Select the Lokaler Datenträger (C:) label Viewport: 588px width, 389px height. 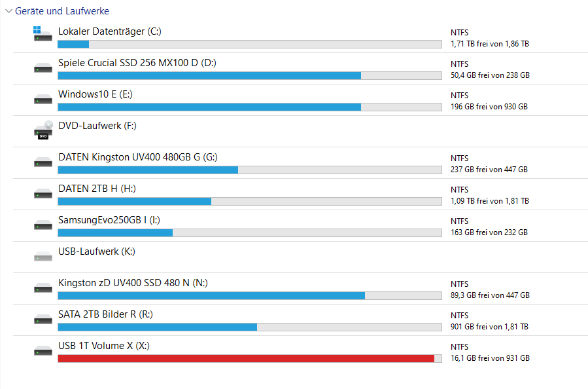[109, 31]
